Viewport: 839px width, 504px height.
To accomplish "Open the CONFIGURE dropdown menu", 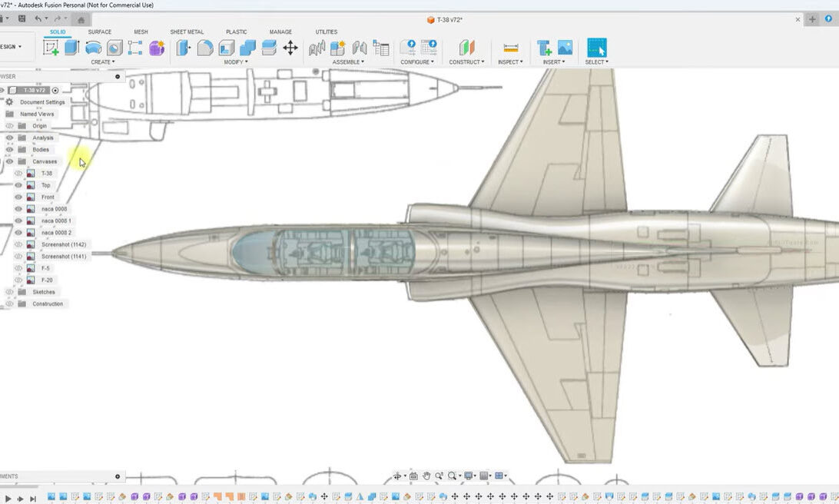I will pos(417,62).
